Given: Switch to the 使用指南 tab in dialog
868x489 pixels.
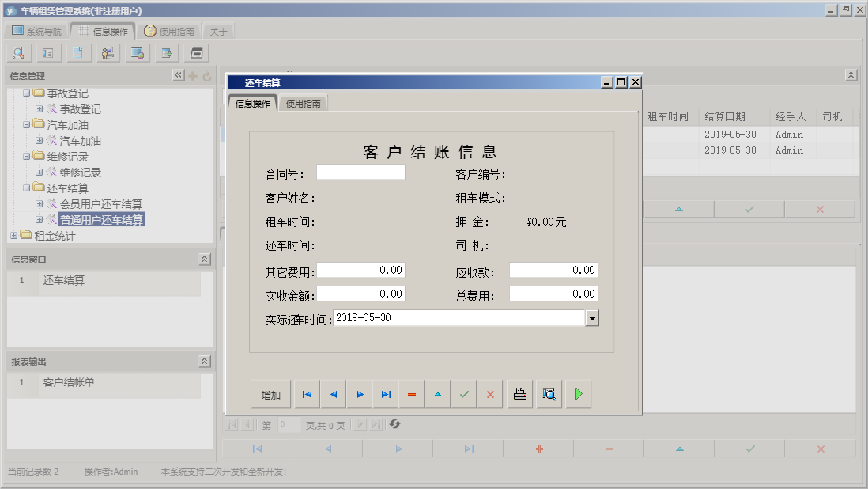Looking at the screenshot, I should pos(303,102).
